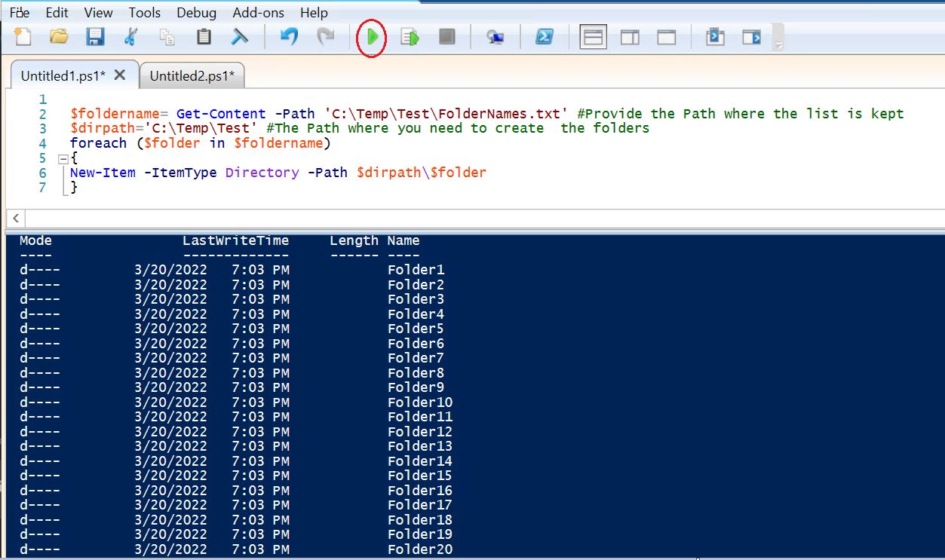
Task: Save the script with the Save icon
Action: click(x=95, y=36)
